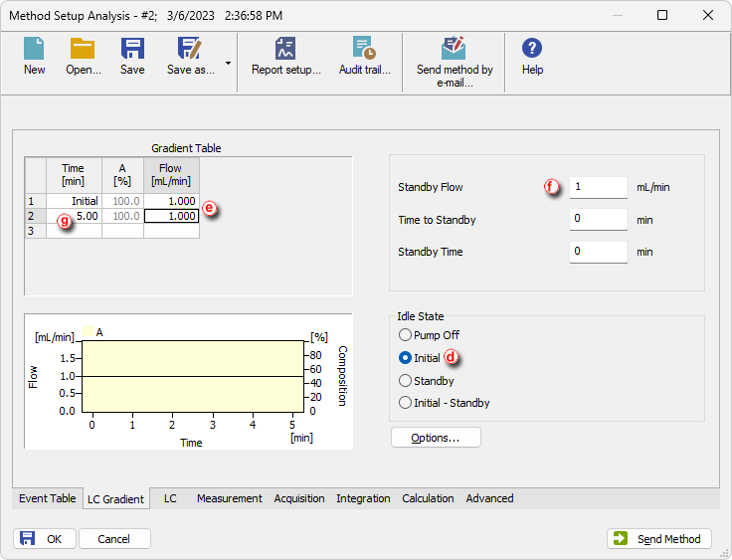Select the 5.00 time cell in row 2
This screenshot has height=560, width=732.
(74, 216)
